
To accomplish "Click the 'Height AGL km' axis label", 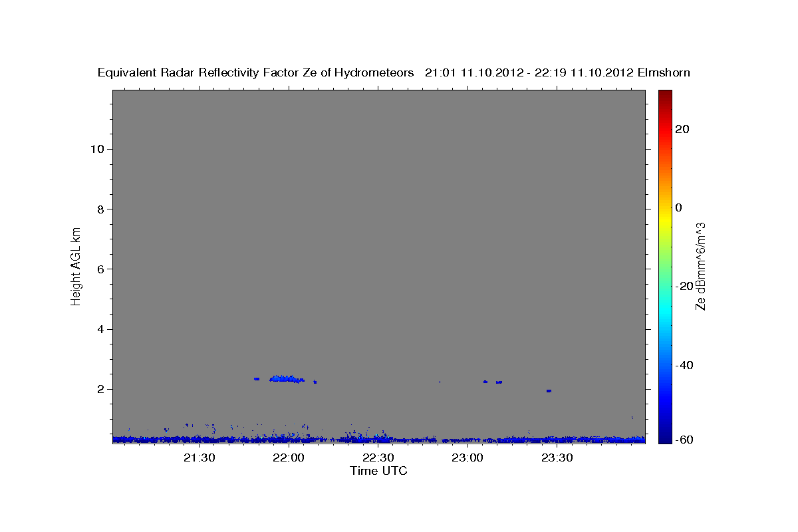I will point(76,265).
